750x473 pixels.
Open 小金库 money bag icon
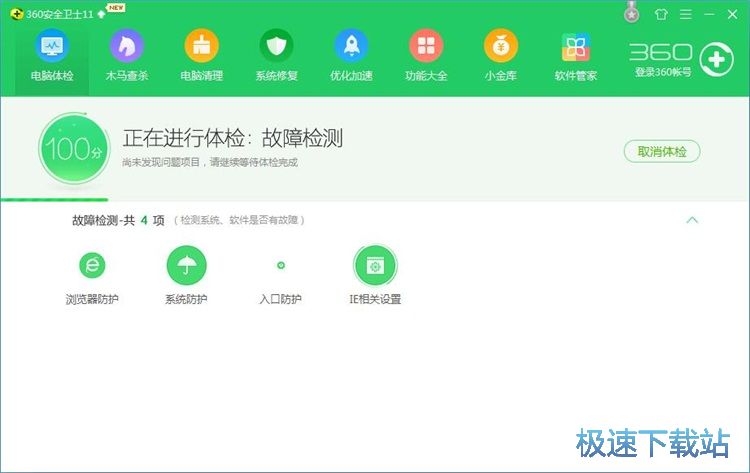[501, 46]
